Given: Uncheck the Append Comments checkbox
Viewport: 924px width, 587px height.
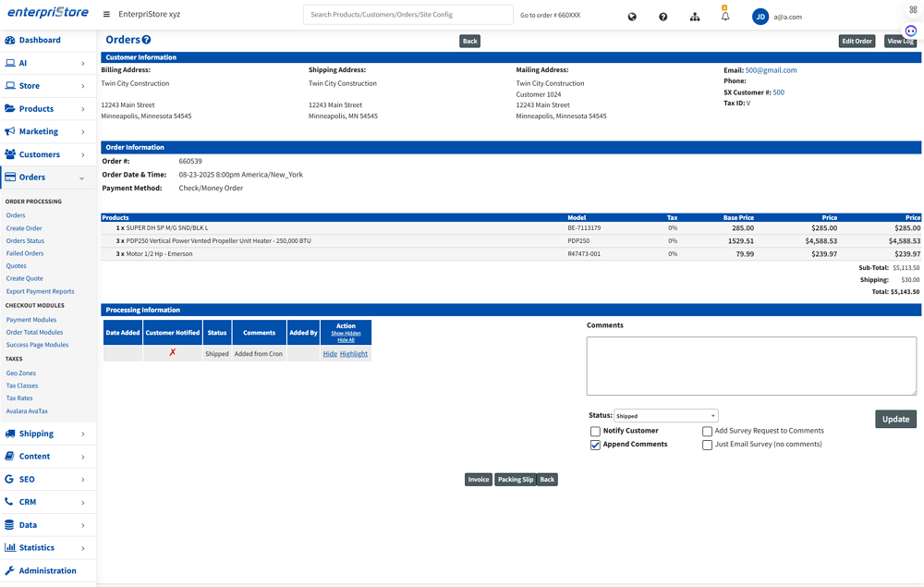Looking at the screenshot, I should [595, 445].
